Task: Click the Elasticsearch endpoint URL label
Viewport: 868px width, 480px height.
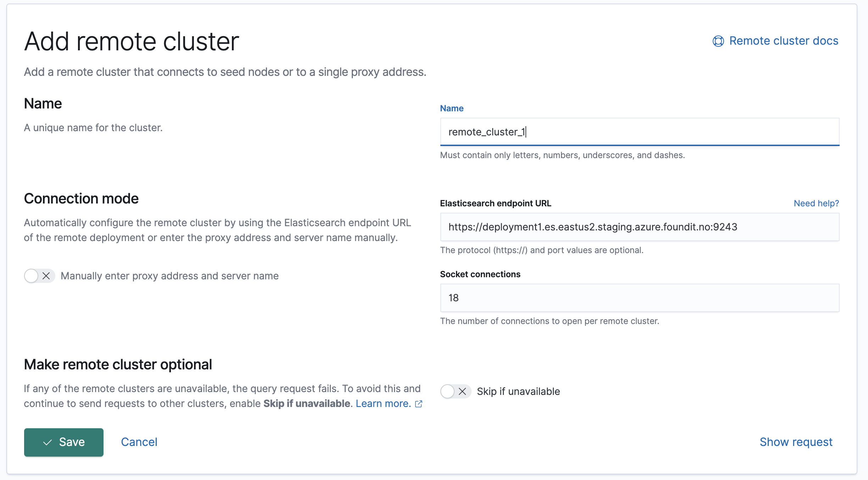Action: [x=495, y=203]
